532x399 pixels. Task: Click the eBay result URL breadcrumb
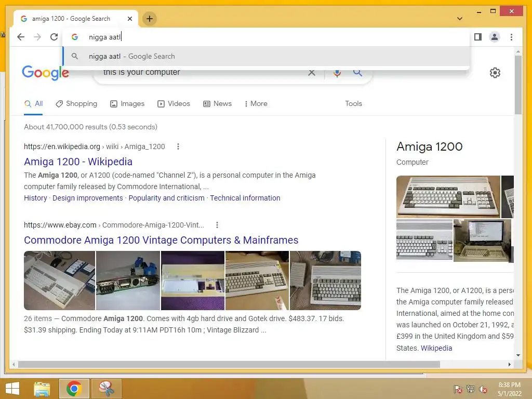(114, 225)
